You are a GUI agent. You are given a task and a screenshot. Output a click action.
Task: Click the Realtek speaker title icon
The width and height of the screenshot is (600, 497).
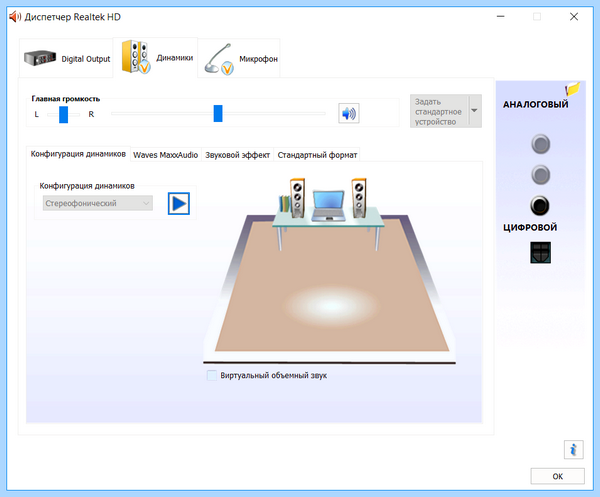pyautogui.click(x=15, y=16)
